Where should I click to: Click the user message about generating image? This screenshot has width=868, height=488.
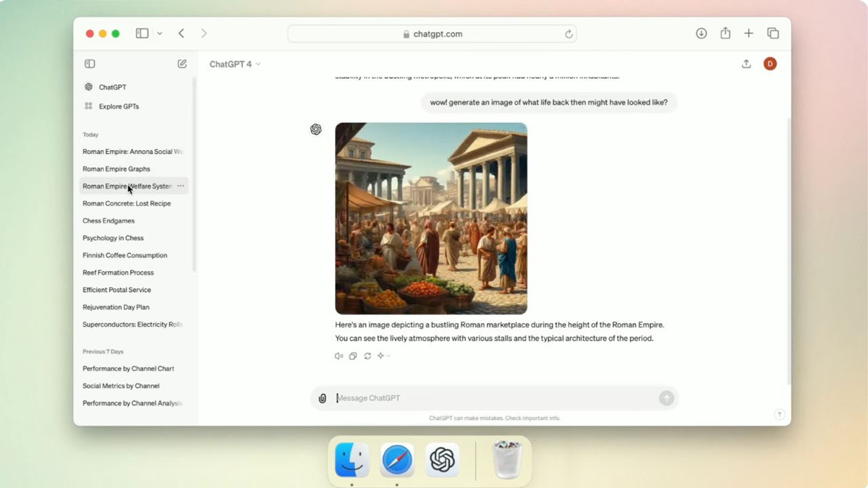(x=549, y=103)
